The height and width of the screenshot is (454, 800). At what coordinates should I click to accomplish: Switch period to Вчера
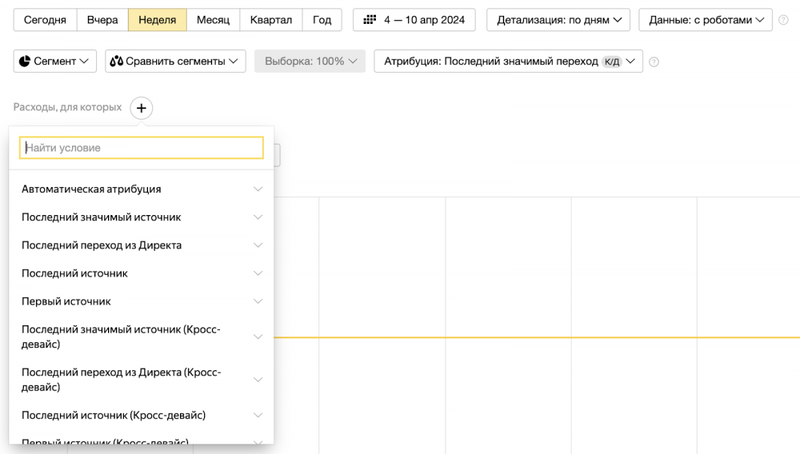[103, 20]
